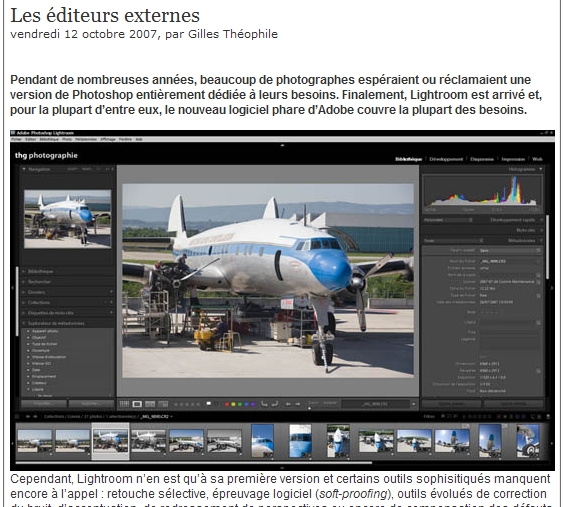Viewport: 563px width, 507px height.
Task: Rotate photo counterclockwise icon
Action: (265, 404)
